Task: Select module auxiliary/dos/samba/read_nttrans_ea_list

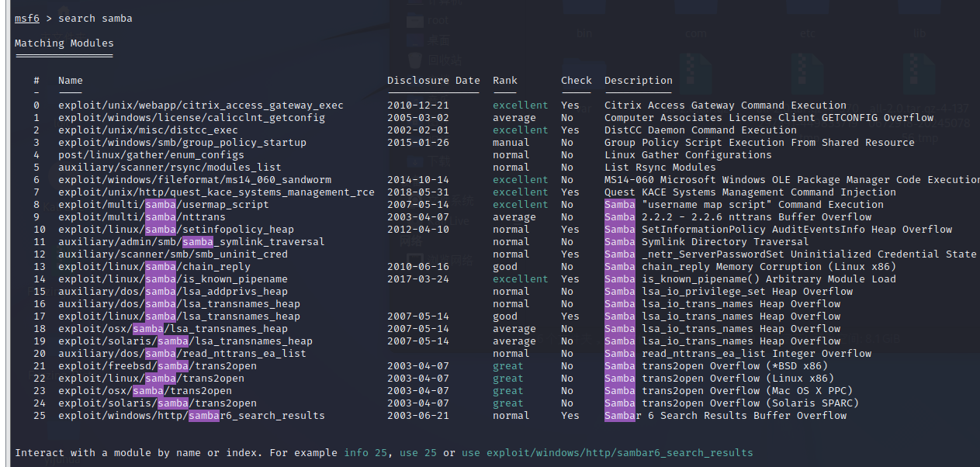Action: coord(182,353)
